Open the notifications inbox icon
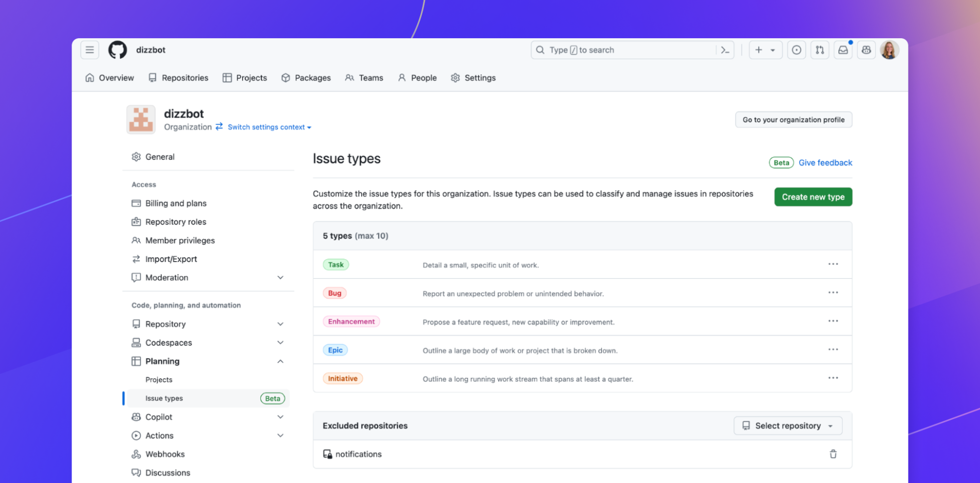Viewport: 980px width, 483px height. (843, 49)
